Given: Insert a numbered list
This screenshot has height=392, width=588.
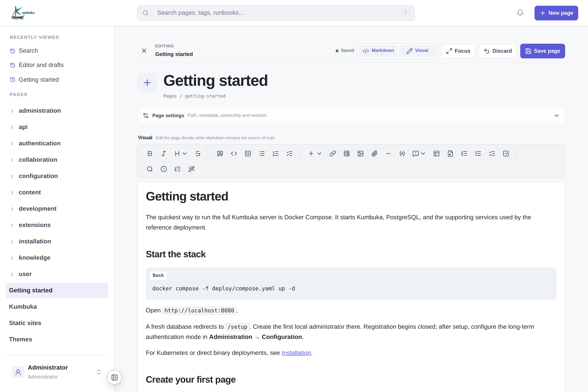Looking at the screenshot, I should (275, 154).
